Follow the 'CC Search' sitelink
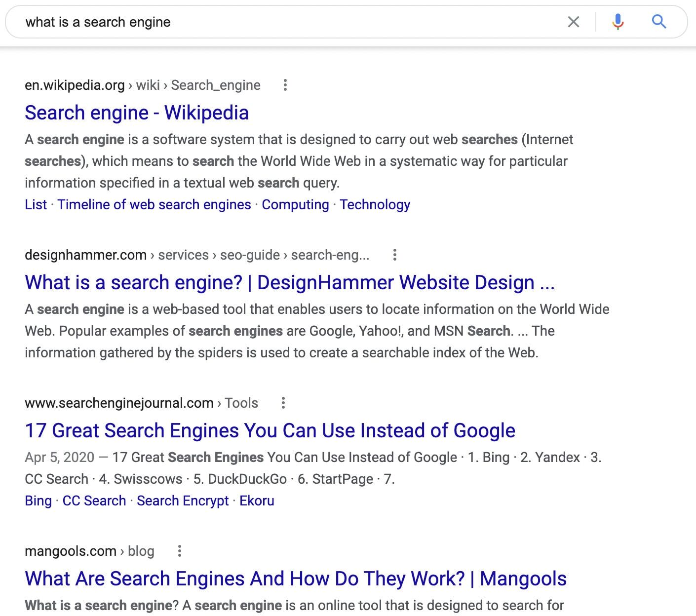Viewport: 696px width, 616px height. click(x=94, y=500)
